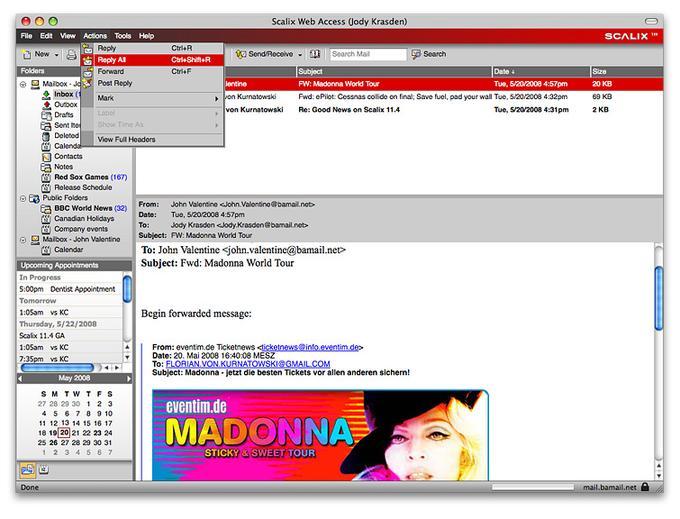This screenshot has width=680, height=519.
Task: Click the Scalix 11.4 GA appointment
Action: (x=69, y=336)
